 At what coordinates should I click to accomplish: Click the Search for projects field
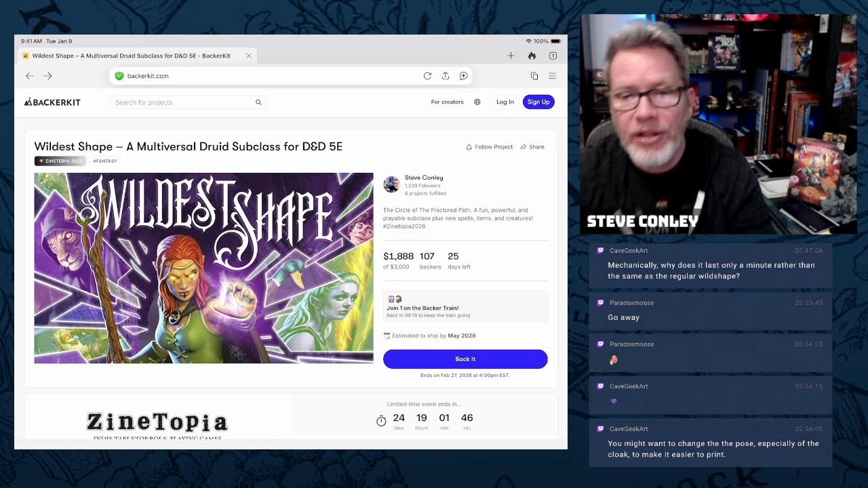pyautogui.click(x=187, y=102)
